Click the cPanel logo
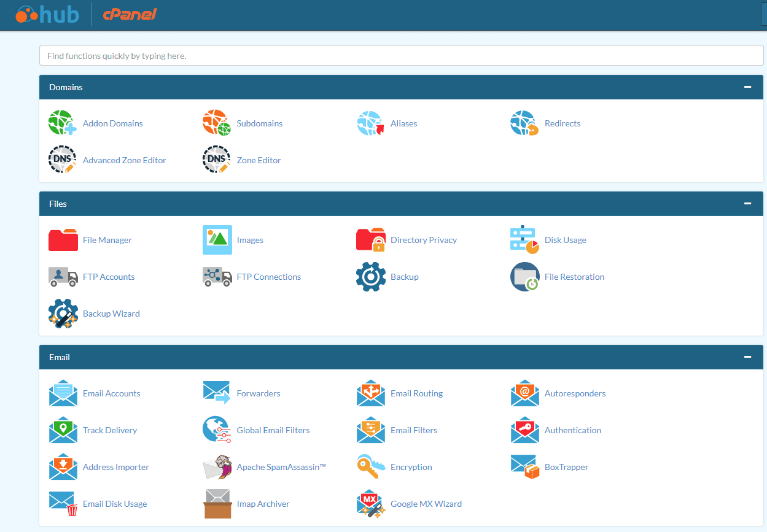767x532 pixels. [130, 14]
